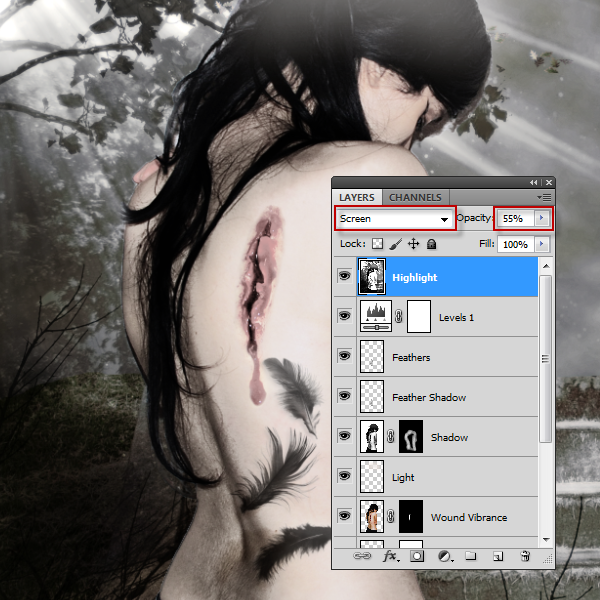The width and height of the screenshot is (600, 600).
Task: Open the new adjustment layer menu
Action: [445, 556]
